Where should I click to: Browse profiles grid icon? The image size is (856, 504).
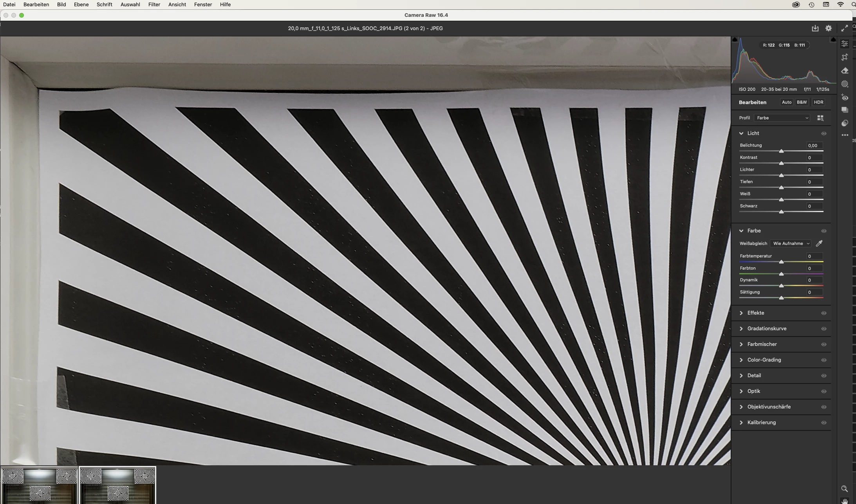(820, 118)
